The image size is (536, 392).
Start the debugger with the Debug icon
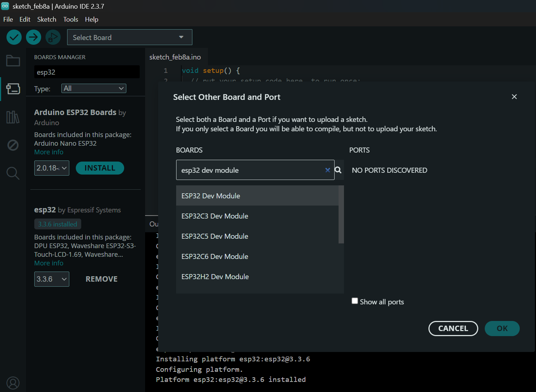click(x=53, y=37)
